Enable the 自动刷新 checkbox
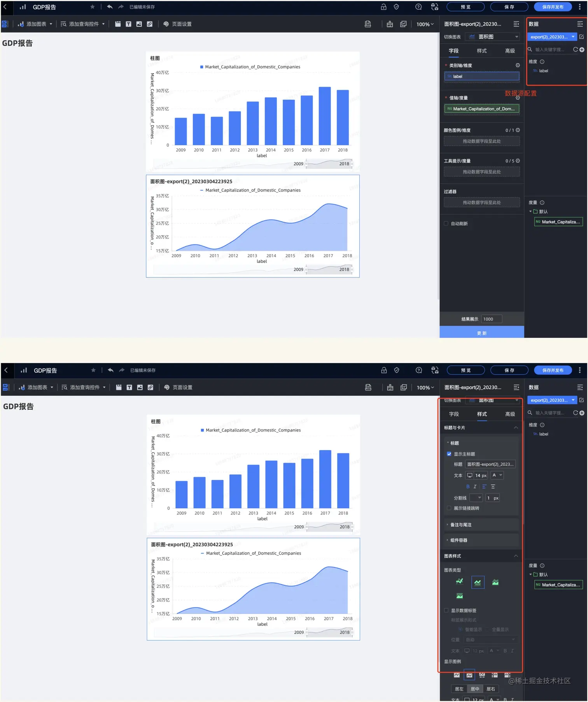 [446, 223]
